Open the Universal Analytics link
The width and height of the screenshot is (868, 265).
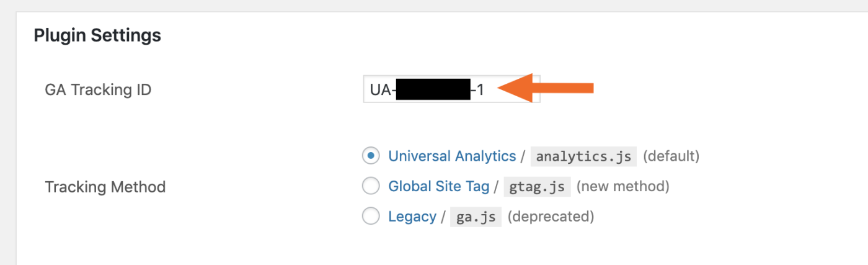coord(452,156)
